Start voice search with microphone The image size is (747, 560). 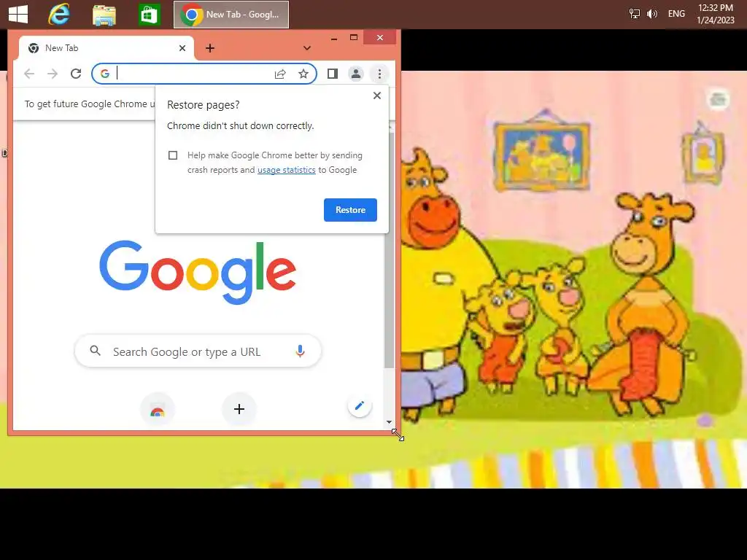pos(300,351)
